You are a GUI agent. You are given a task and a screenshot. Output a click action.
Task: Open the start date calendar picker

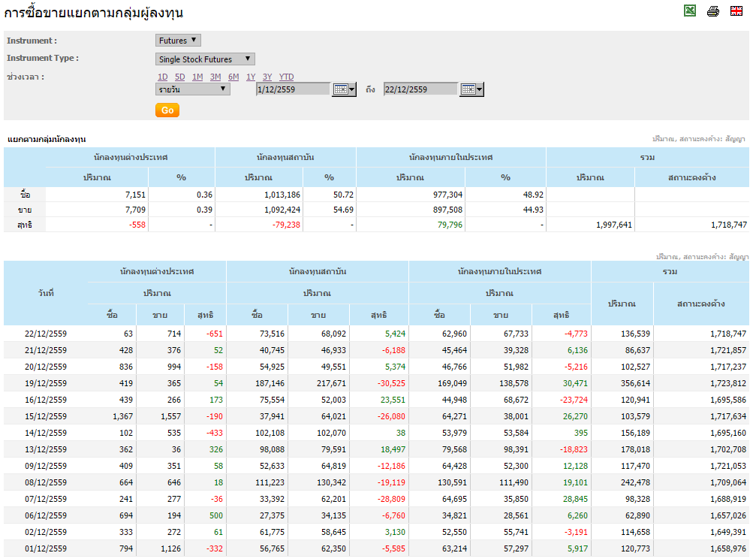(344, 89)
